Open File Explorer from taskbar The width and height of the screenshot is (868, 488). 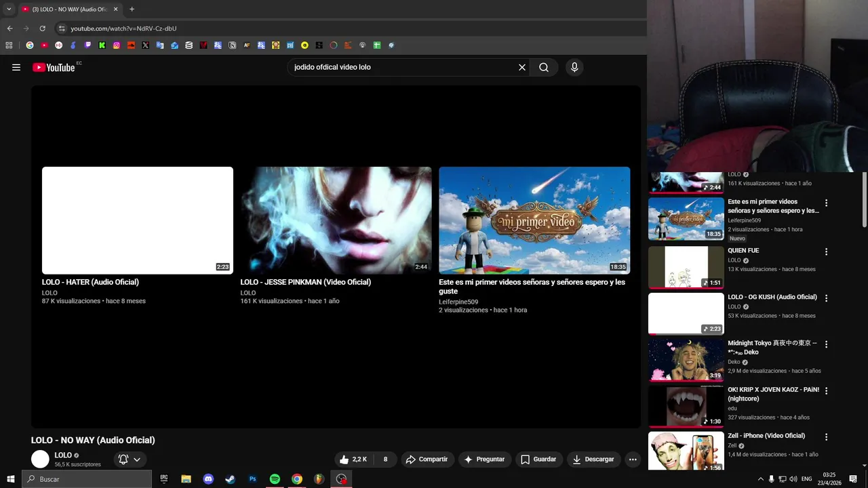click(x=186, y=479)
